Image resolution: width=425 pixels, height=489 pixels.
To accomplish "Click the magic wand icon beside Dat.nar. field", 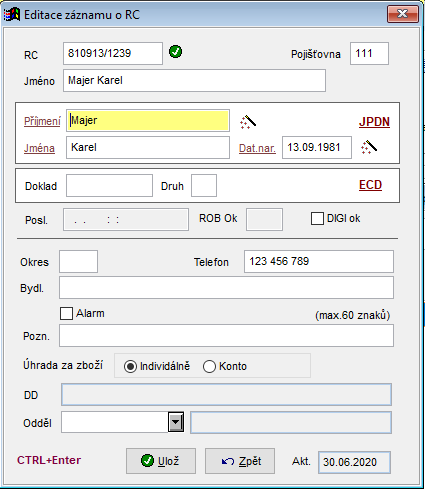I will click(x=369, y=147).
